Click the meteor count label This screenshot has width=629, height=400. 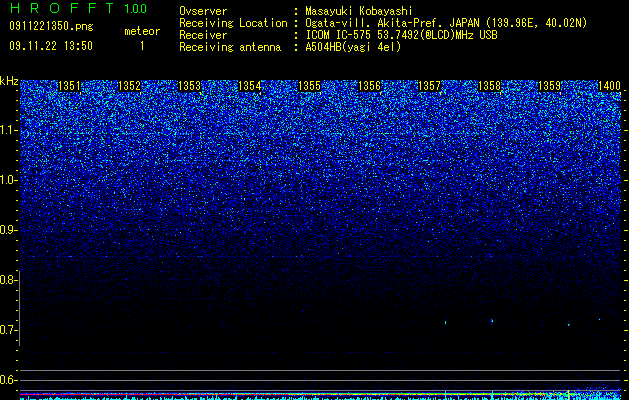coord(142,31)
